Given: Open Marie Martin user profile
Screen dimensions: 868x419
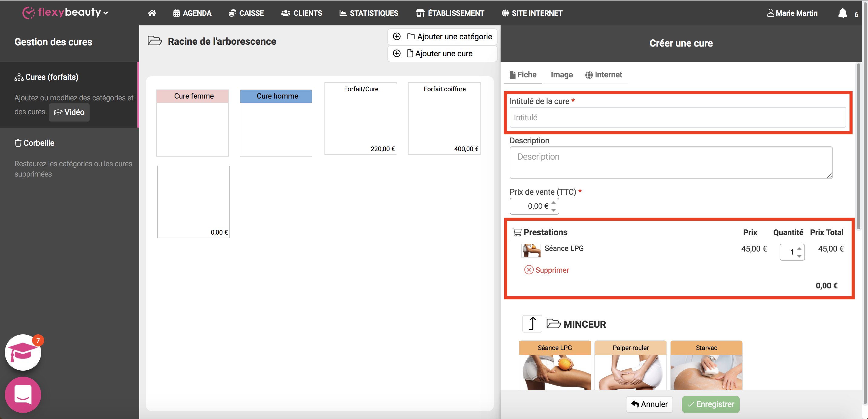Looking at the screenshot, I should click(792, 13).
